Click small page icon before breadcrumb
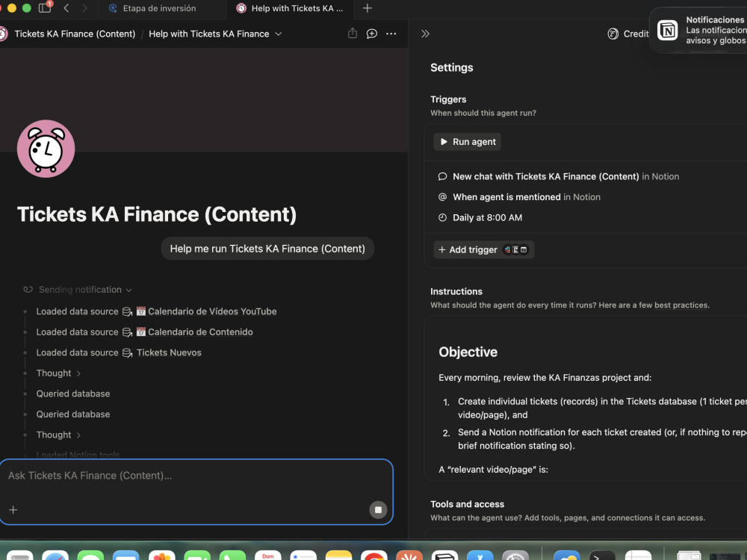The width and height of the screenshot is (747, 560). pyautogui.click(x=3, y=34)
